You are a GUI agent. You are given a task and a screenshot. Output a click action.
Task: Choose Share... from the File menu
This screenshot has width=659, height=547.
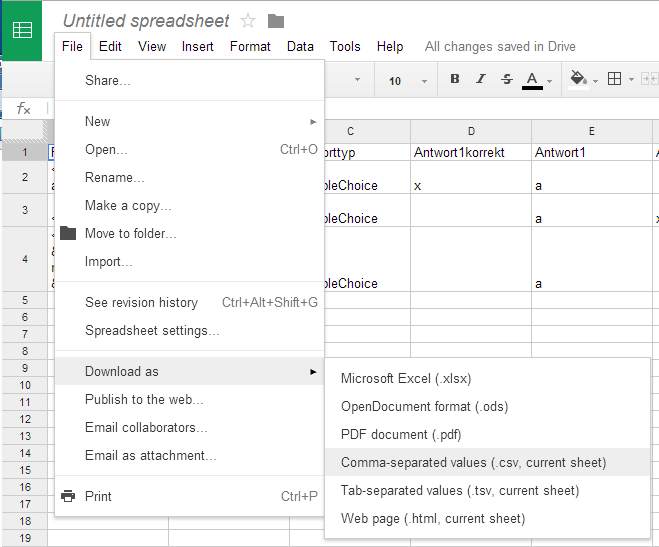(190, 80)
